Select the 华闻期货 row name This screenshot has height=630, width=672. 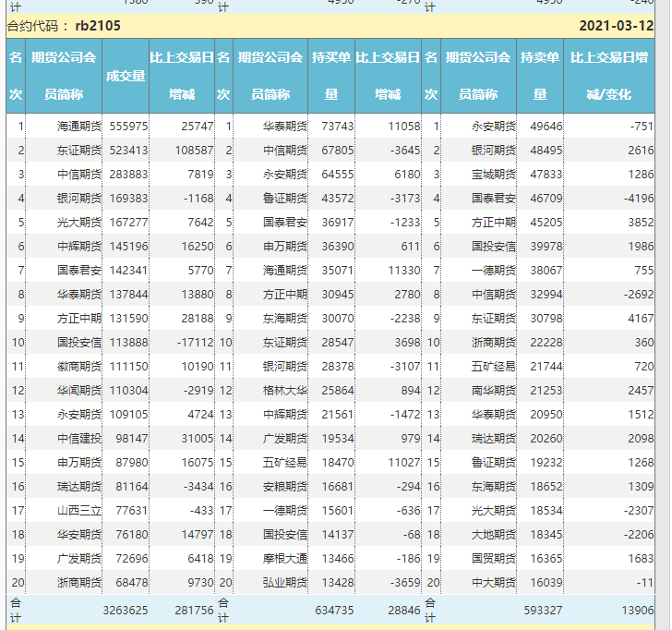pos(79,390)
